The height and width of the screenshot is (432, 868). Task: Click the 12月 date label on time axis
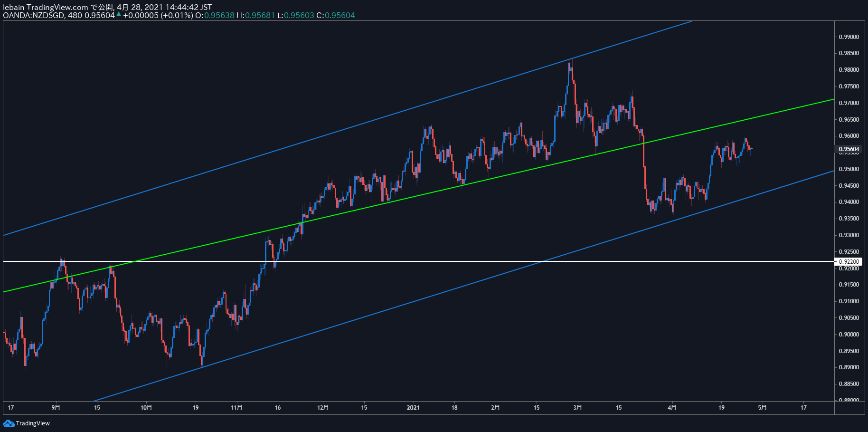point(323,408)
